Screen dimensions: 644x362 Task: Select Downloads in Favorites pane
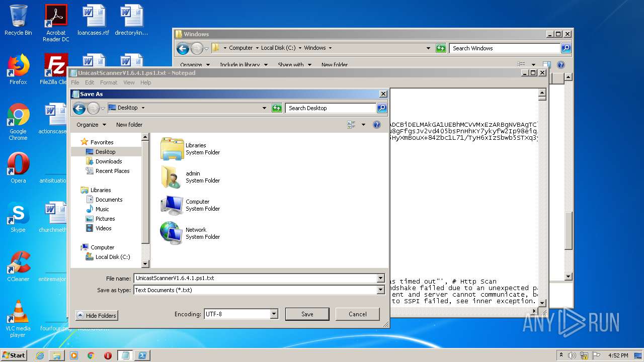point(109,161)
